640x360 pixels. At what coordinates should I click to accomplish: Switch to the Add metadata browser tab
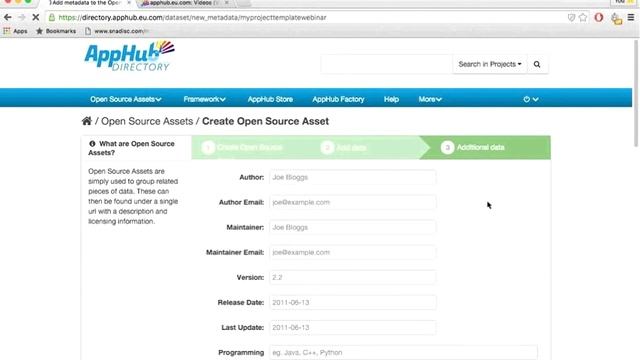point(86,3)
